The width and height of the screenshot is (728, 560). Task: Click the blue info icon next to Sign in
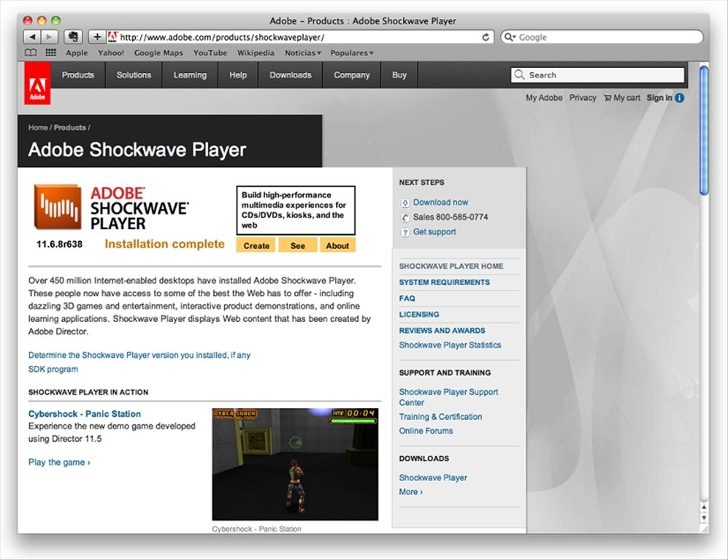tap(679, 98)
